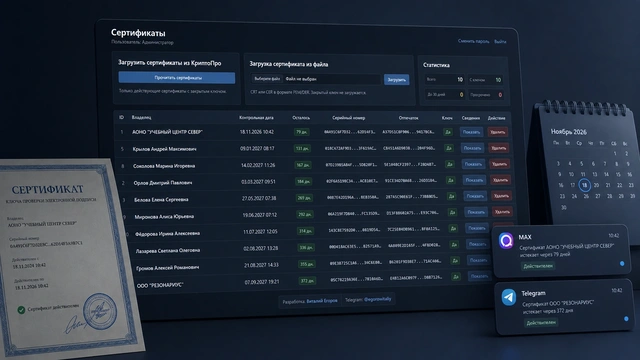Image resolution: width=640 pixels, height=360 pixels.
Task: Click Показать for ООО "РЕЗОНАРИУС"
Action: pyautogui.click(x=479, y=276)
